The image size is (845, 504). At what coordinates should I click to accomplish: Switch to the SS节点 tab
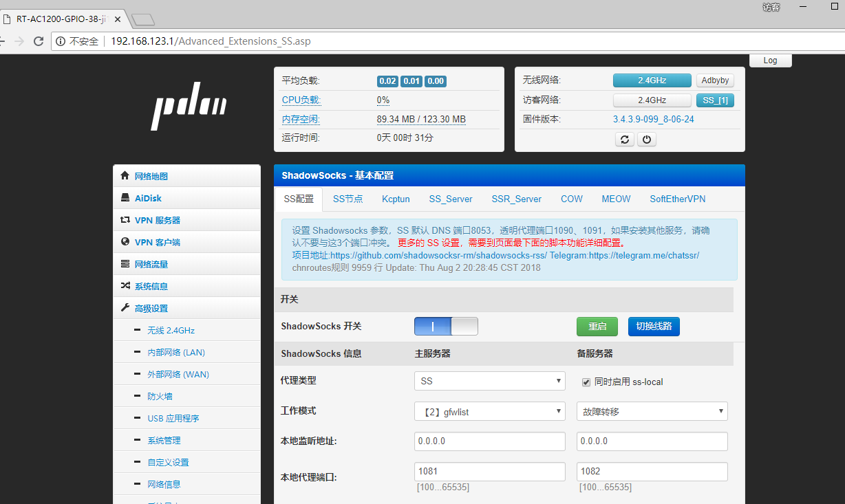348,199
